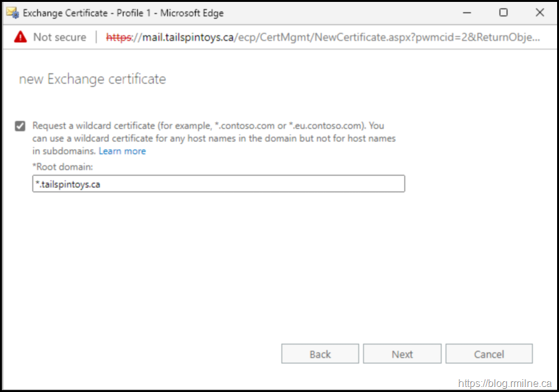Click the mail.tailspintoys.ca domain in the address bar
The image size is (559, 392).
[x=183, y=37]
